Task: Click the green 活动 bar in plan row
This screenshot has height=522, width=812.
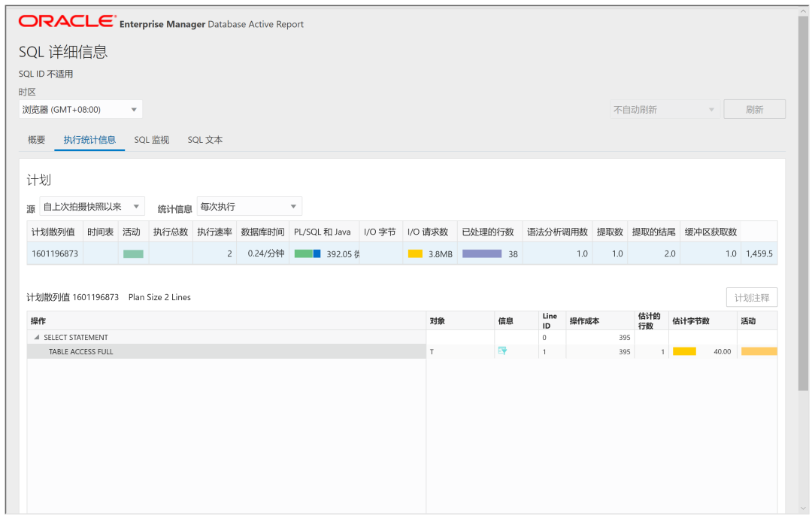Action: (133, 254)
